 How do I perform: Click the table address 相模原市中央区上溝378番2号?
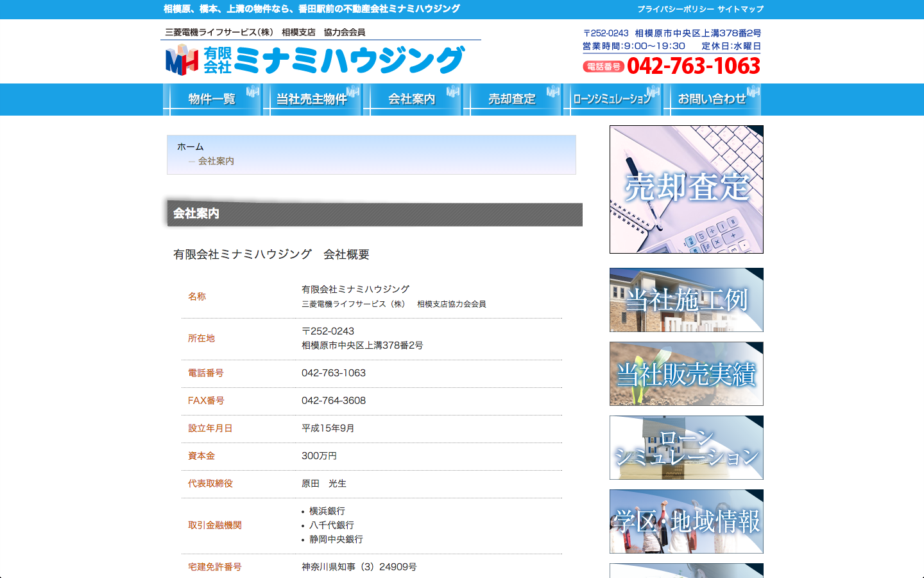click(363, 346)
